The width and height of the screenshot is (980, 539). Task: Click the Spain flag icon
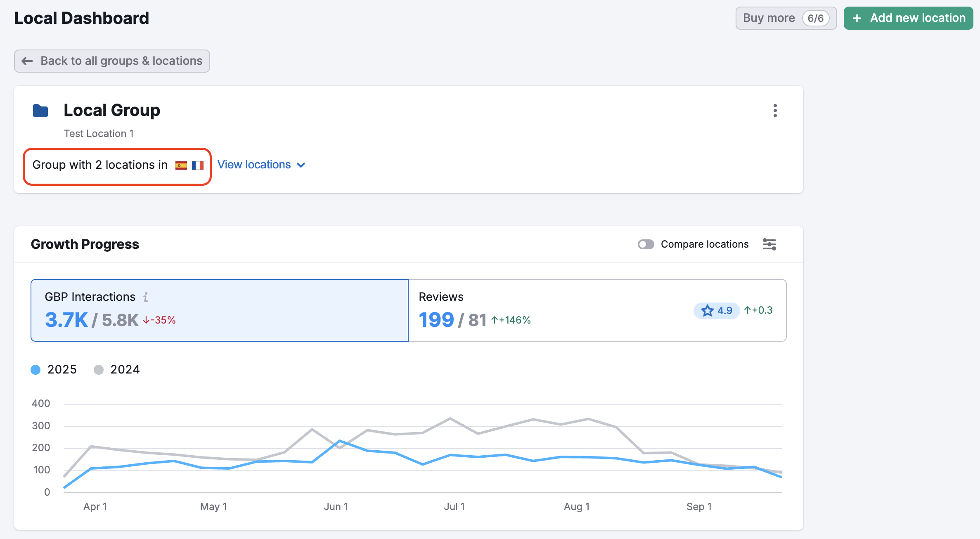click(181, 165)
